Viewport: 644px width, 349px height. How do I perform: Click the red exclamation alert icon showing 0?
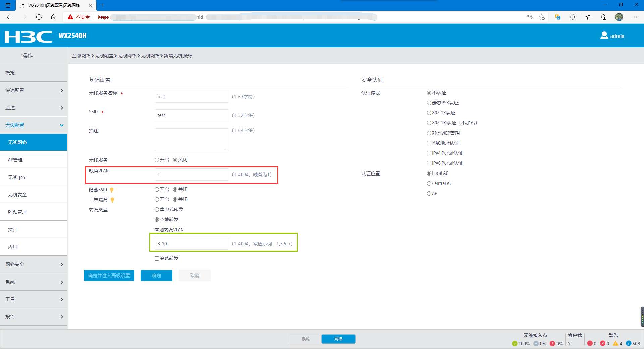pyautogui.click(x=590, y=343)
